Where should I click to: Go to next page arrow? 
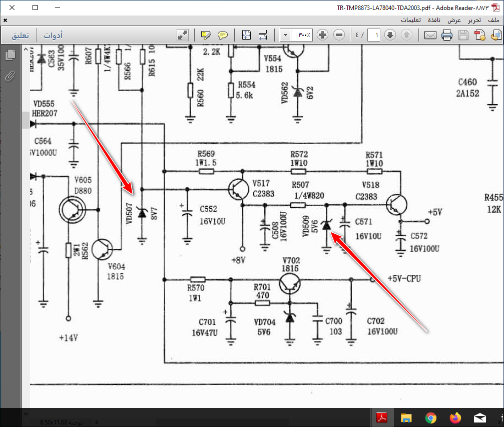pos(390,35)
